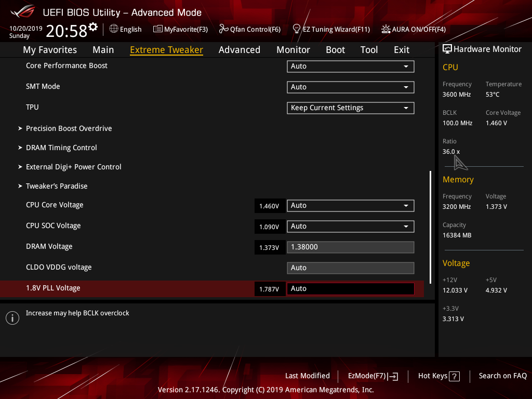Click the 1.090V SOC voltage readout
Image resolution: width=532 pixels, height=399 pixels.
pyautogui.click(x=270, y=227)
